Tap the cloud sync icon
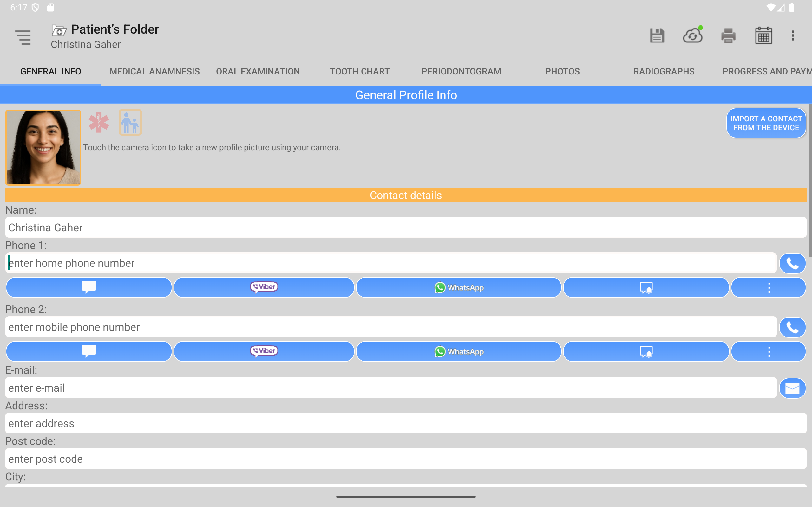 pos(692,35)
